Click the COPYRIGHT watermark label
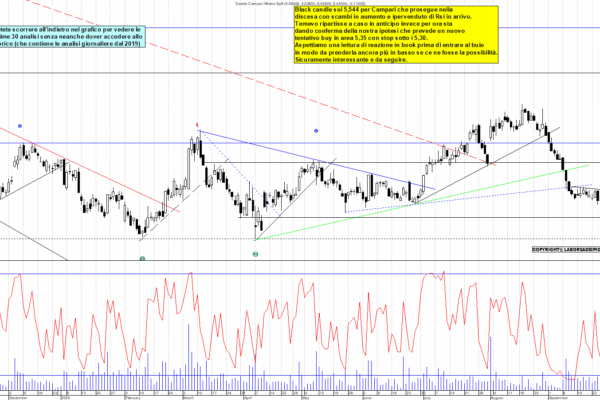Viewport: 600px width, 400px height. click(564, 248)
